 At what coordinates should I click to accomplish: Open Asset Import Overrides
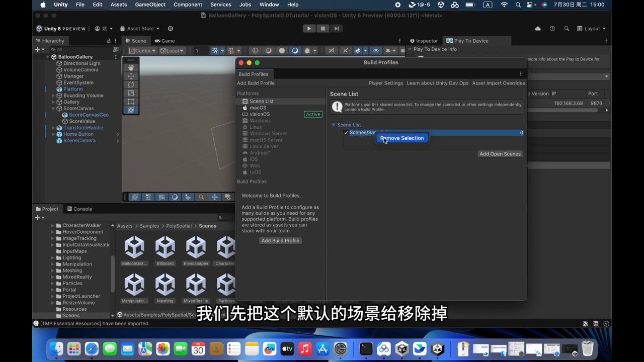click(498, 83)
